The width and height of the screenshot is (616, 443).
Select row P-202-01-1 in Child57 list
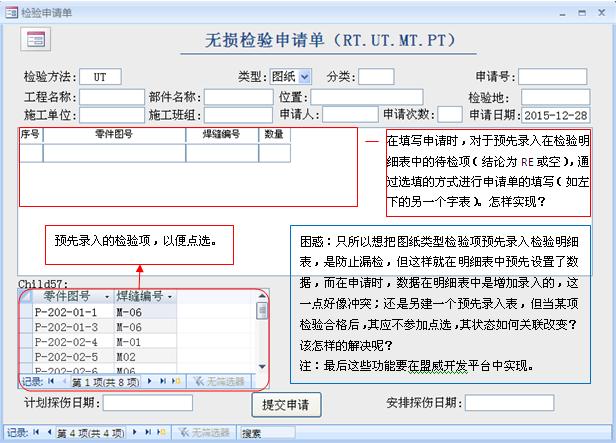click(x=66, y=311)
